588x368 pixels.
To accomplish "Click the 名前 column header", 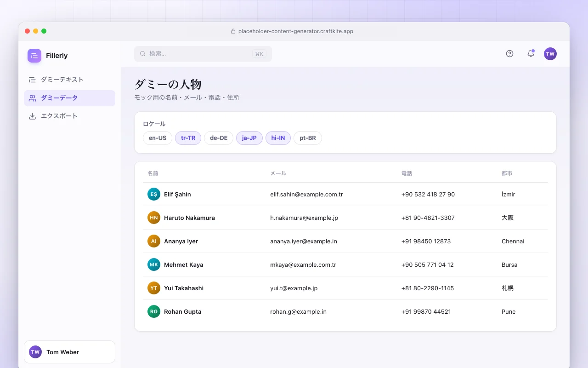I will click(x=153, y=173).
